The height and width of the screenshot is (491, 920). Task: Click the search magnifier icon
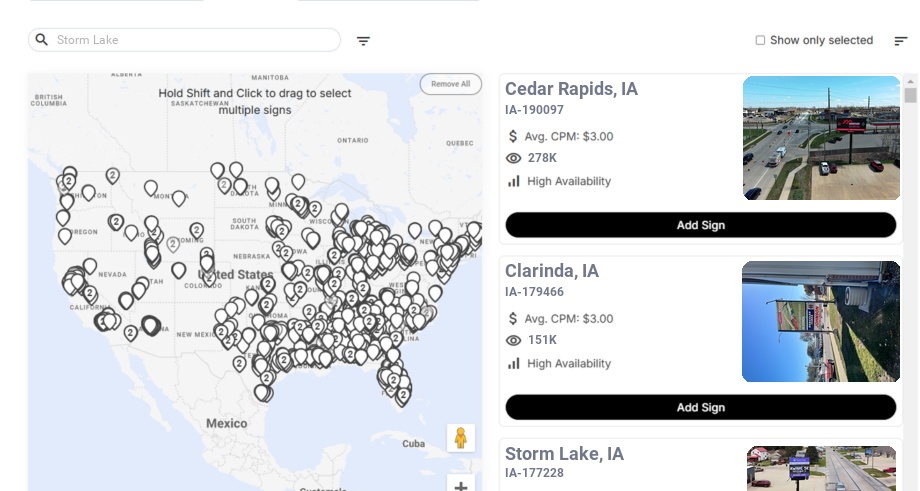[x=42, y=40]
